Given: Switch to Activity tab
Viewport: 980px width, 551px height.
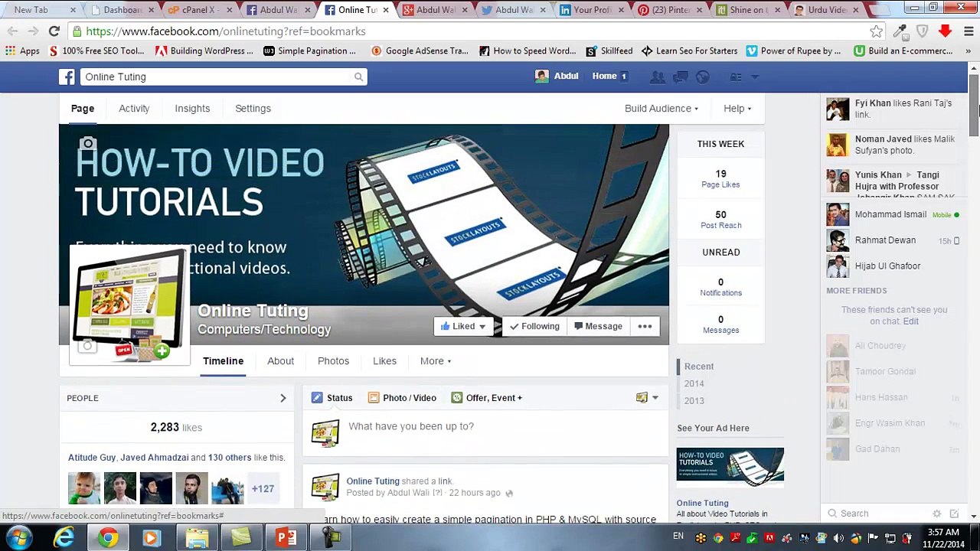Looking at the screenshot, I should pyautogui.click(x=134, y=109).
